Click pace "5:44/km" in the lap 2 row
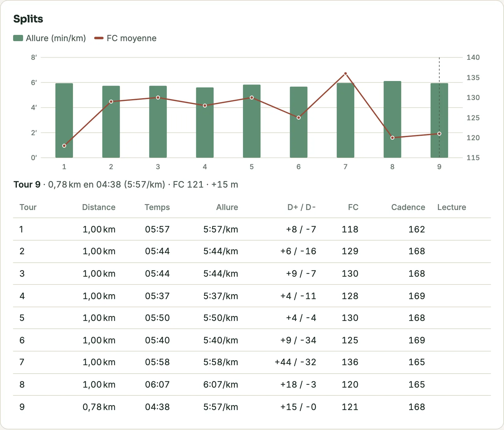 pos(220,251)
